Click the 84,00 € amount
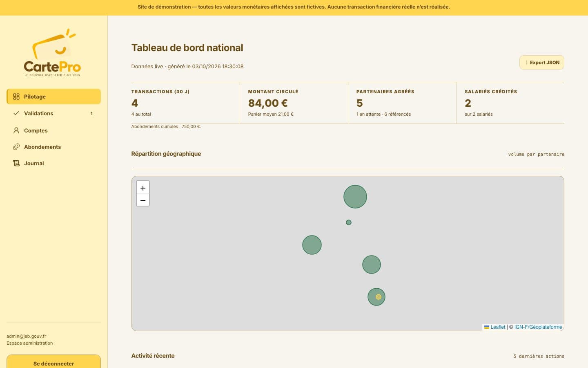The image size is (588, 368). coord(268,103)
